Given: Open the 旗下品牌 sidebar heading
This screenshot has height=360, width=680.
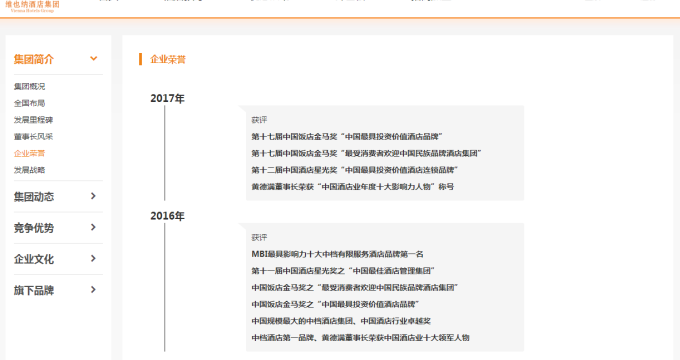Looking at the screenshot, I should click(x=34, y=290).
